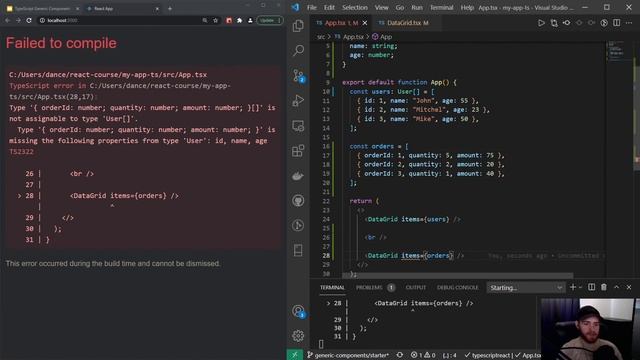640x360 pixels.
Task: Click the remote window status bar icon
Action: (x=295, y=355)
